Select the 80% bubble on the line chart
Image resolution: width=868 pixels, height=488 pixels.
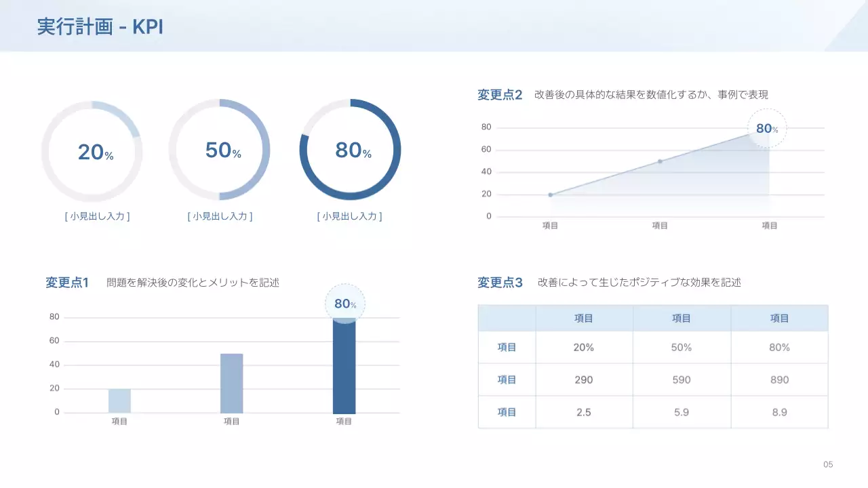point(767,128)
